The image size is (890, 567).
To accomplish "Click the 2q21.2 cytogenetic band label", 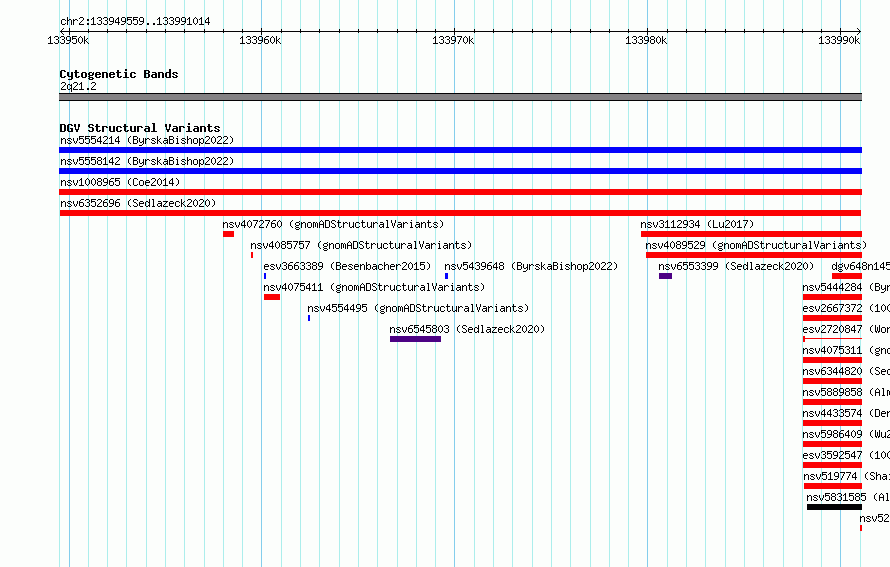I will pyautogui.click(x=78, y=86).
